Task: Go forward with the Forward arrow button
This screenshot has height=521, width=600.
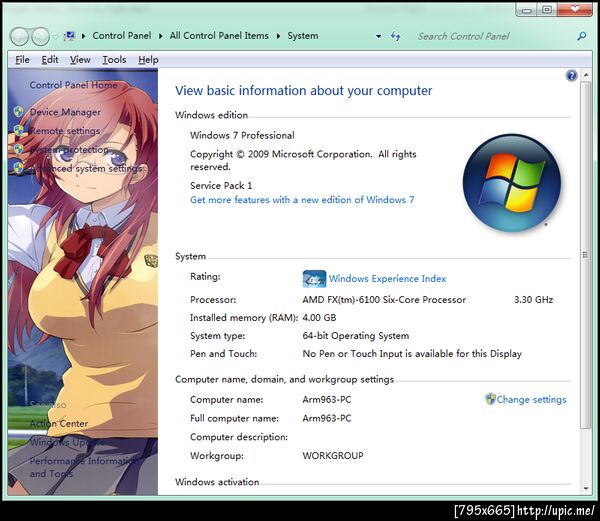Action: click(40, 36)
